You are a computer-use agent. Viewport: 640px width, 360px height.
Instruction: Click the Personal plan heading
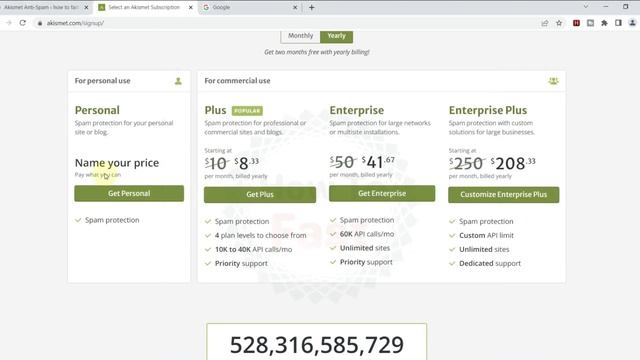tap(97, 110)
